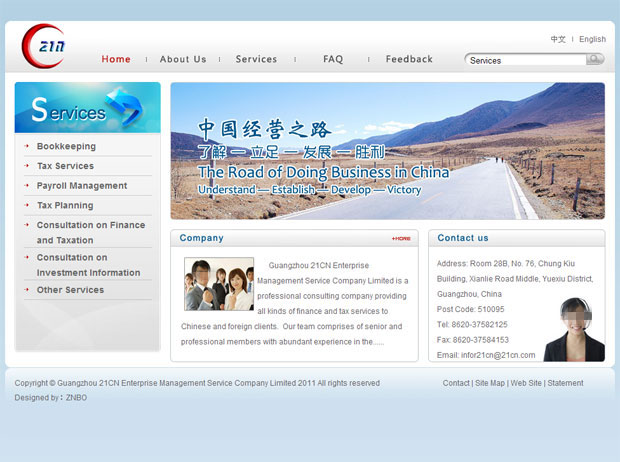Click the customer service agent photo
620x462 pixels.
(x=574, y=329)
